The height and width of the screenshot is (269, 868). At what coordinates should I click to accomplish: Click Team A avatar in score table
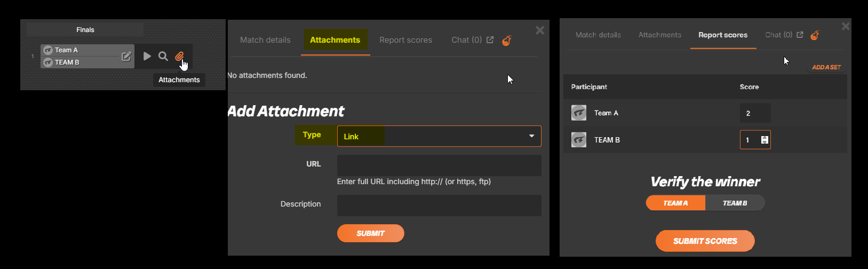click(x=579, y=113)
